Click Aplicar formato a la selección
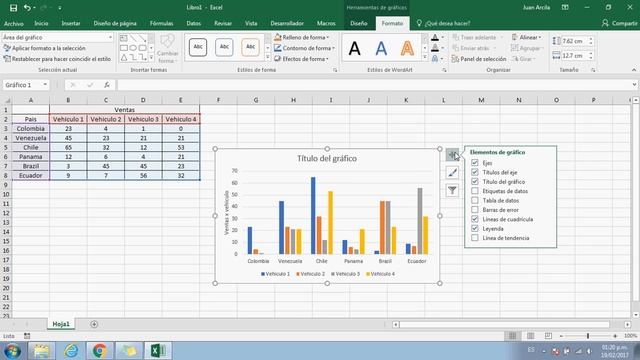Image resolution: width=640 pixels, height=360 pixels. pyautogui.click(x=44, y=48)
